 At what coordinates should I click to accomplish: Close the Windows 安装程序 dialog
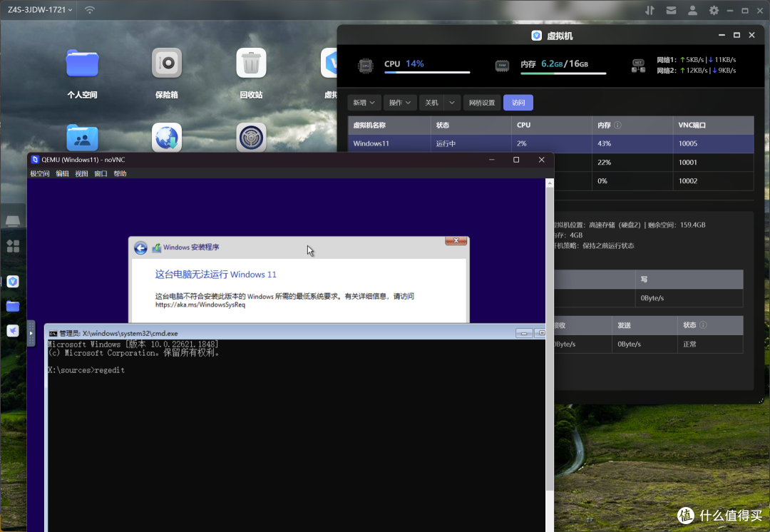(x=456, y=241)
